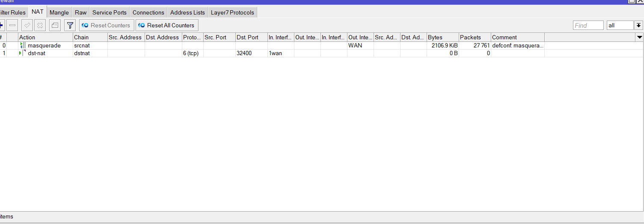Click the disable rule cross icon

coord(40,25)
